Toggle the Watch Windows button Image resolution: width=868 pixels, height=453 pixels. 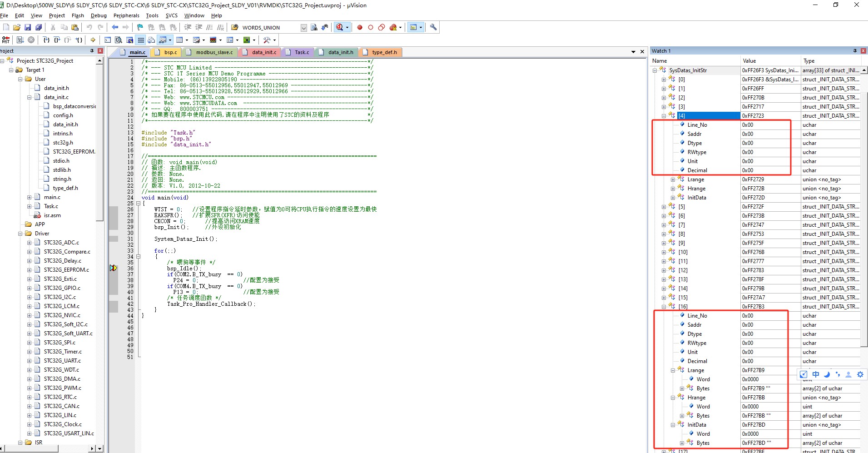[163, 40]
